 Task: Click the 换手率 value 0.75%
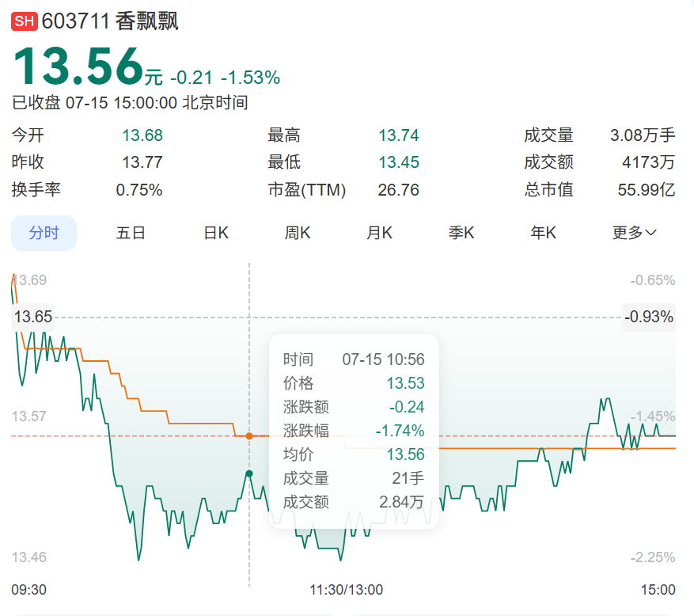(x=139, y=190)
